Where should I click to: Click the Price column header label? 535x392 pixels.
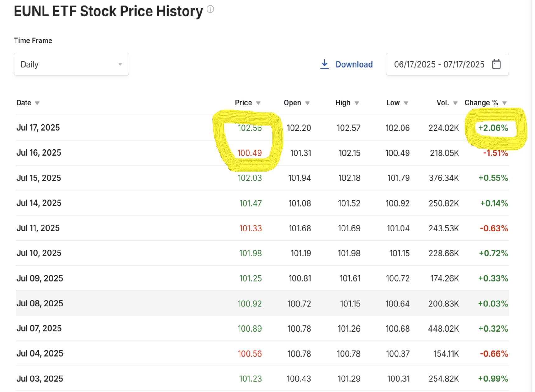point(243,103)
